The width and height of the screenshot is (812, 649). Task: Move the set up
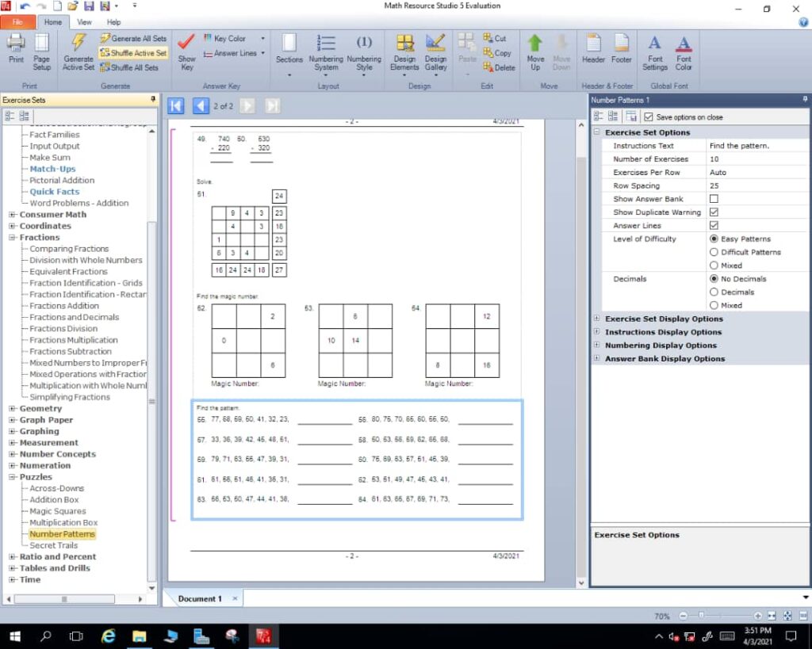point(535,52)
